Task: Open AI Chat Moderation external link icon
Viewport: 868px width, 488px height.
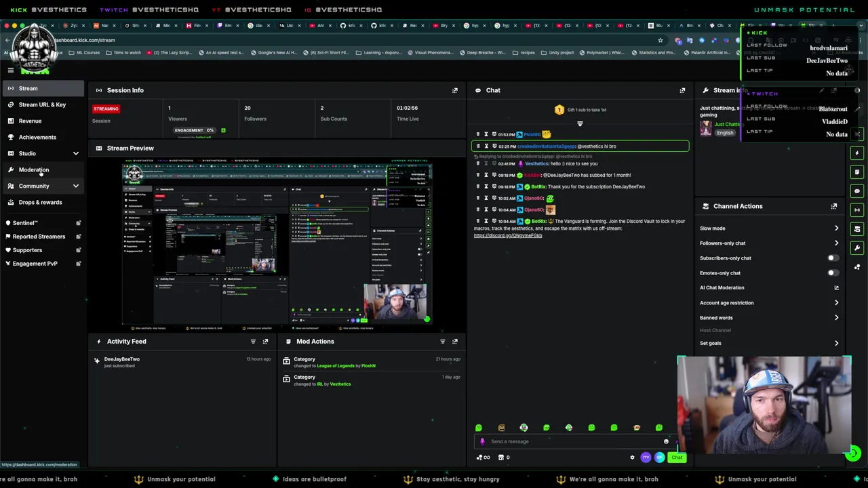Action: point(836,287)
